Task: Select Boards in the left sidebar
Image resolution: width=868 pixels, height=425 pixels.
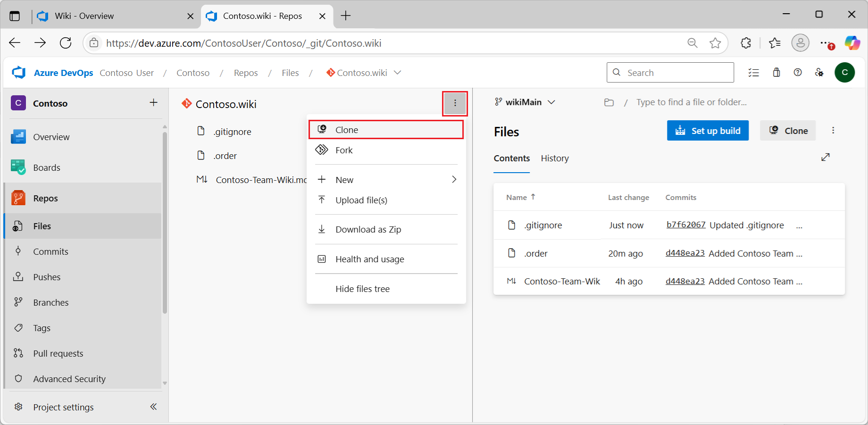Action: [46, 167]
